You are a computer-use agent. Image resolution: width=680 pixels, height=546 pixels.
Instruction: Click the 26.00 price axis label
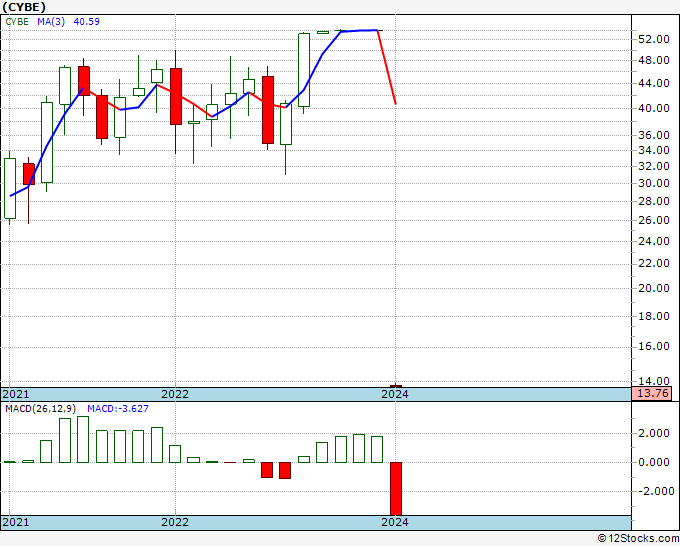tap(654, 220)
